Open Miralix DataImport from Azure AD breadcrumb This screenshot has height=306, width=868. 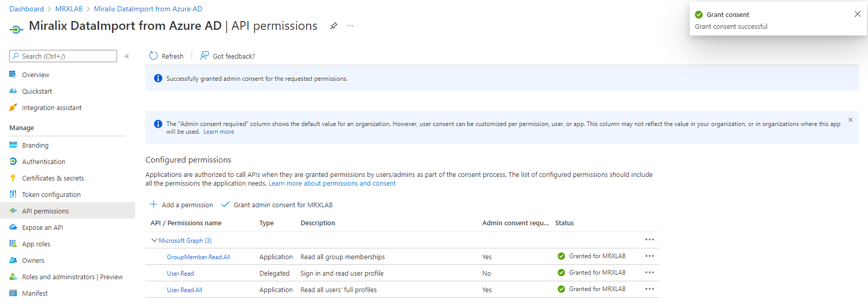[x=148, y=9]
